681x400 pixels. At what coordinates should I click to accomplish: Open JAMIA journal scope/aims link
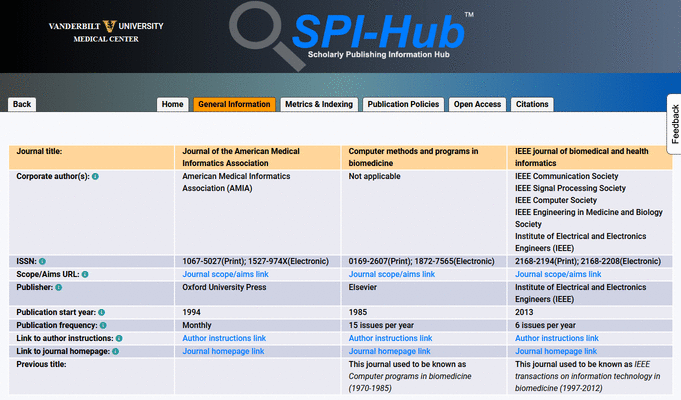pyautogui.click(x=225, y=274)
